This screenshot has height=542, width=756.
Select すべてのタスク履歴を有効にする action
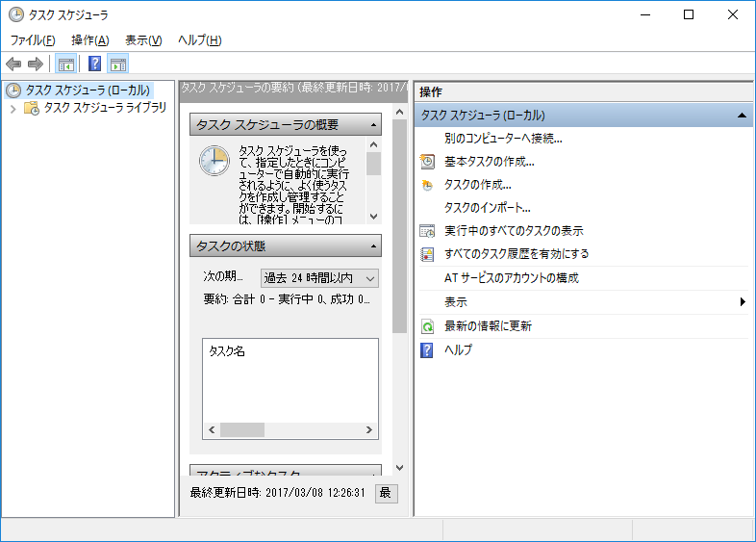pos(517,254)
